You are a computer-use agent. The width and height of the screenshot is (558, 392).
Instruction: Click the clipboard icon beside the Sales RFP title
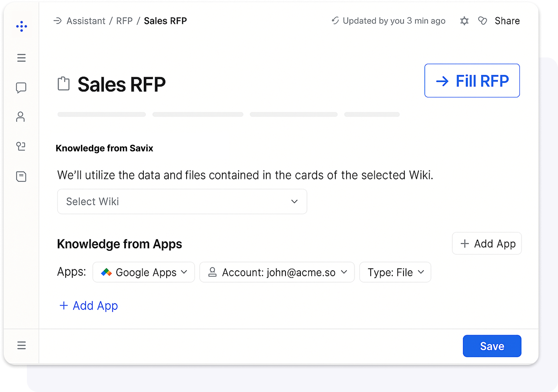pyautogui.click(x=63, y=84)
